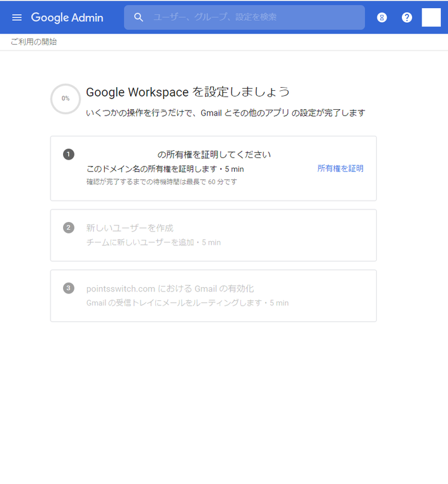Open the help question mark icon
Viewport: 448px width, 484px height.
coord(407,18)
